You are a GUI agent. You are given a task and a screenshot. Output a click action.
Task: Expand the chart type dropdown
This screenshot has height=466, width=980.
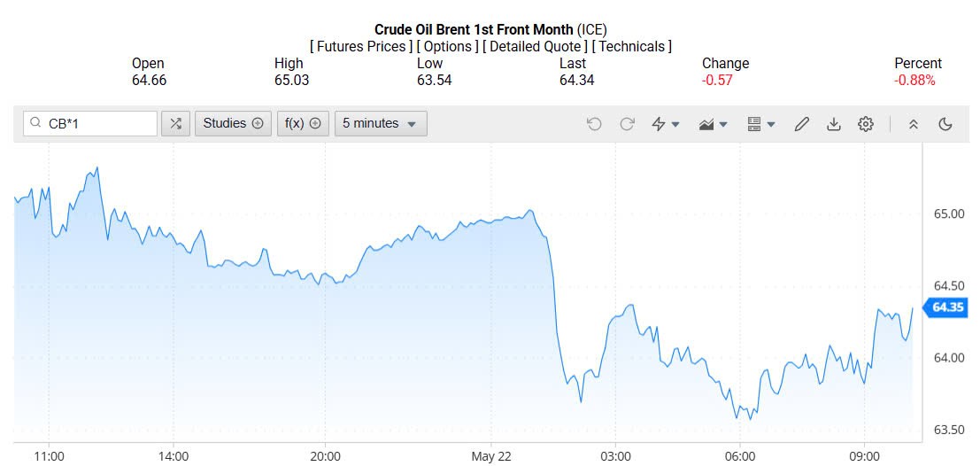tap(714, 124)
